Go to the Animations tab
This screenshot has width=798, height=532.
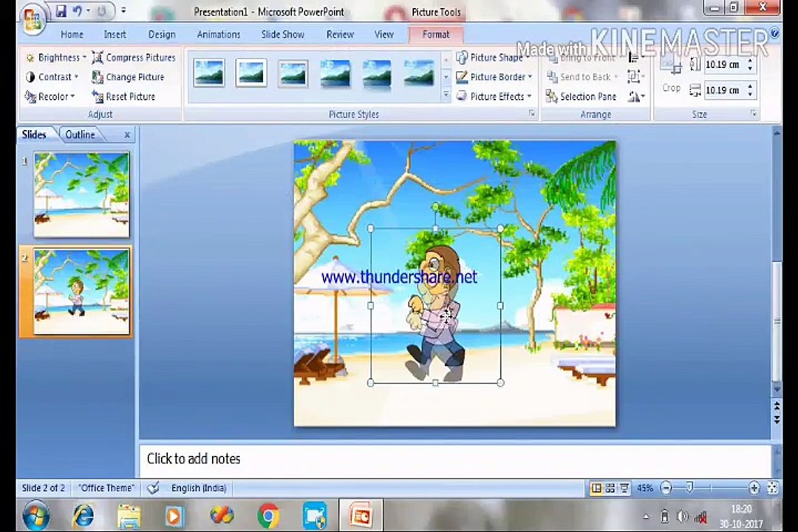pyautogui.click(x=219, y=35)
